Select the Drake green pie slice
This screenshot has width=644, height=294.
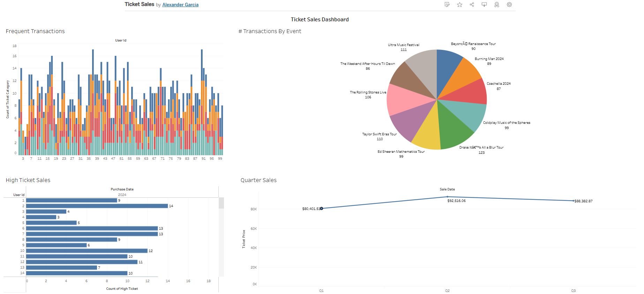(454, 129)
